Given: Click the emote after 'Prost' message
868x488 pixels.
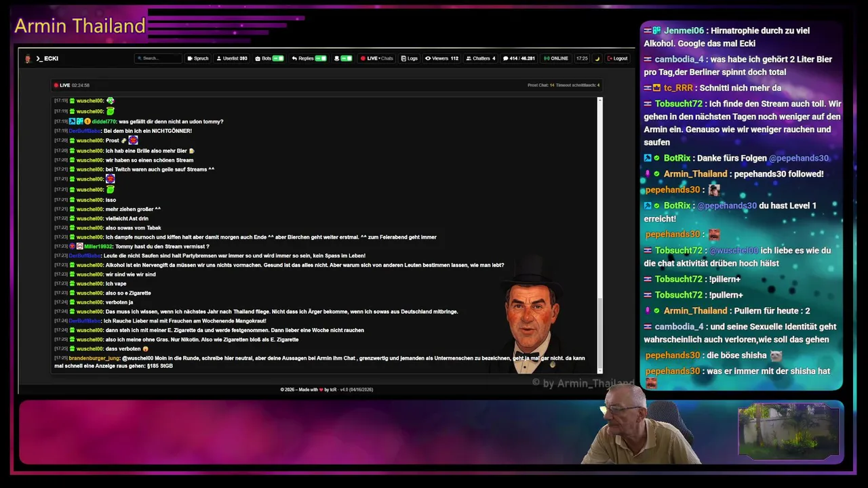Looking at the screenshot, I should coord(133,140).
